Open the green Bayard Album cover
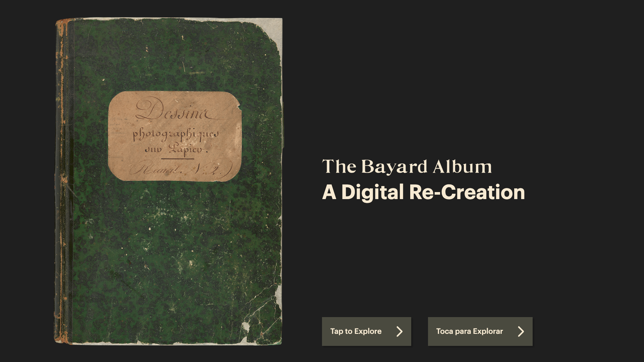The height and width of the screenshot is (362, 644). [168, 181]
